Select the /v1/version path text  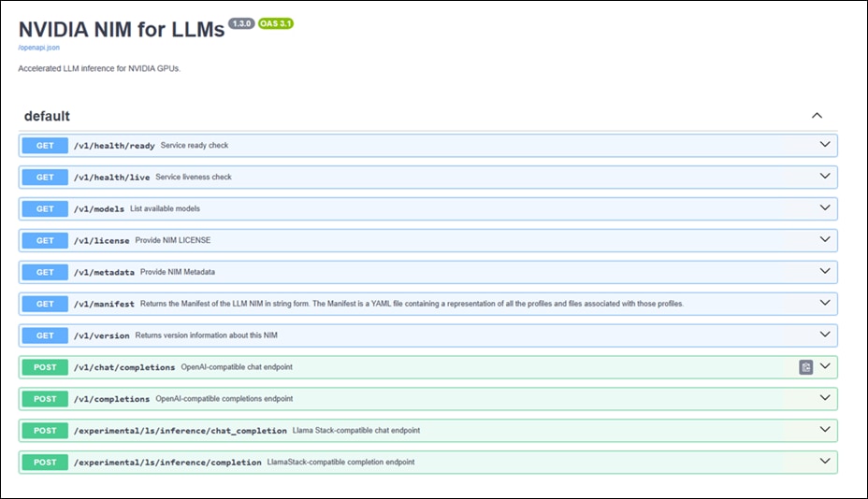(102, 335)
